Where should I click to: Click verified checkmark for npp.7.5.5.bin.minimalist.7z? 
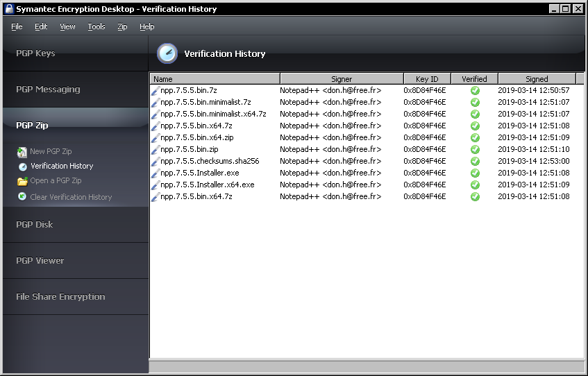(x=475, y=103)
